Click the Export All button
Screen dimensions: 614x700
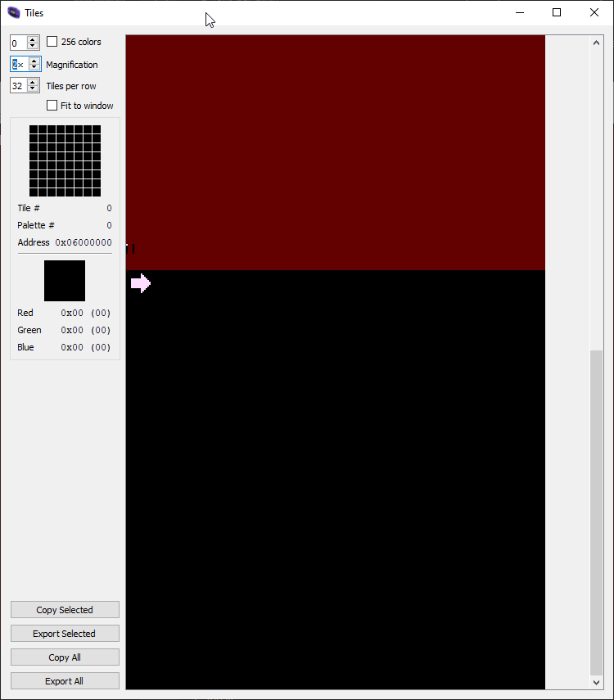pos(65,681)
